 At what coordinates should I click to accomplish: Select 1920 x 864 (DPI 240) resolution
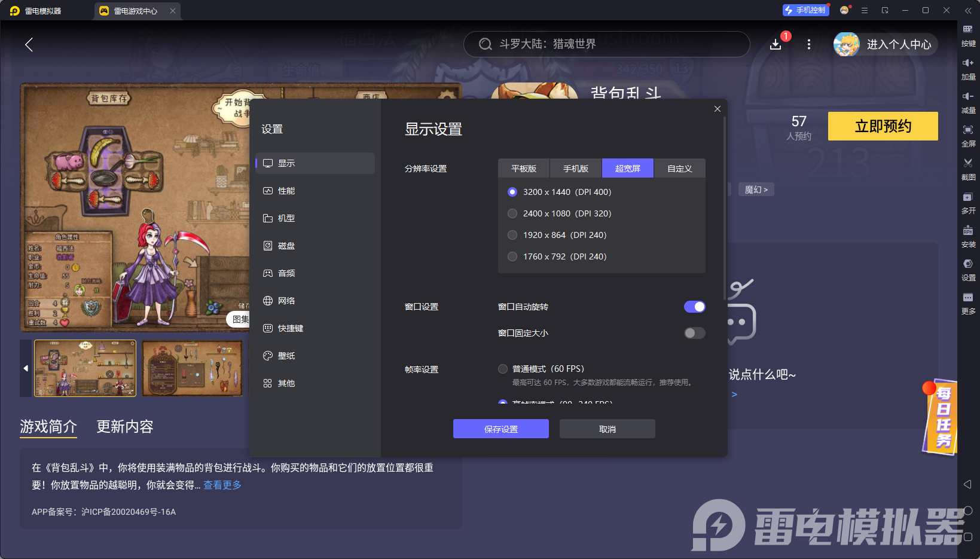[x=512, y=235]
